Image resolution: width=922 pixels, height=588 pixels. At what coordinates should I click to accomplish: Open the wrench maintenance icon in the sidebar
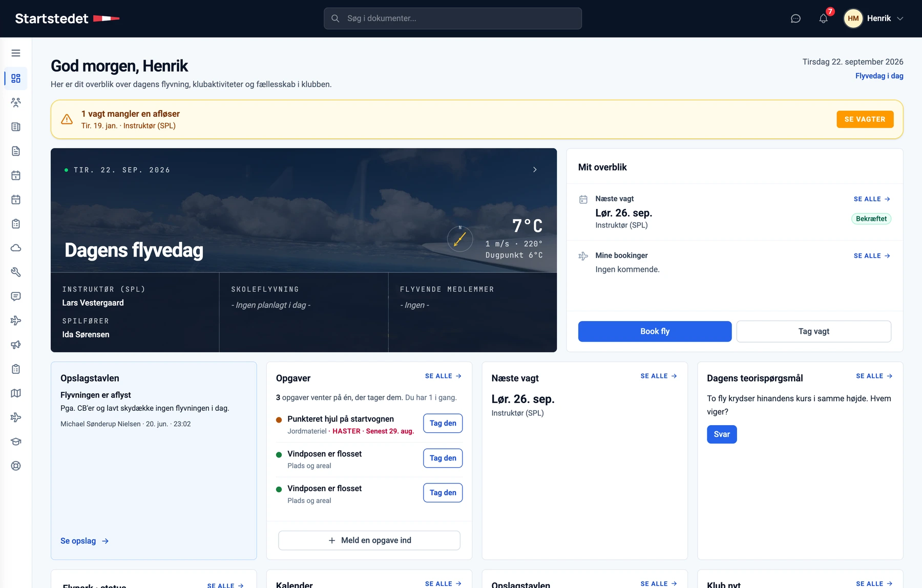tap(16, 272)
